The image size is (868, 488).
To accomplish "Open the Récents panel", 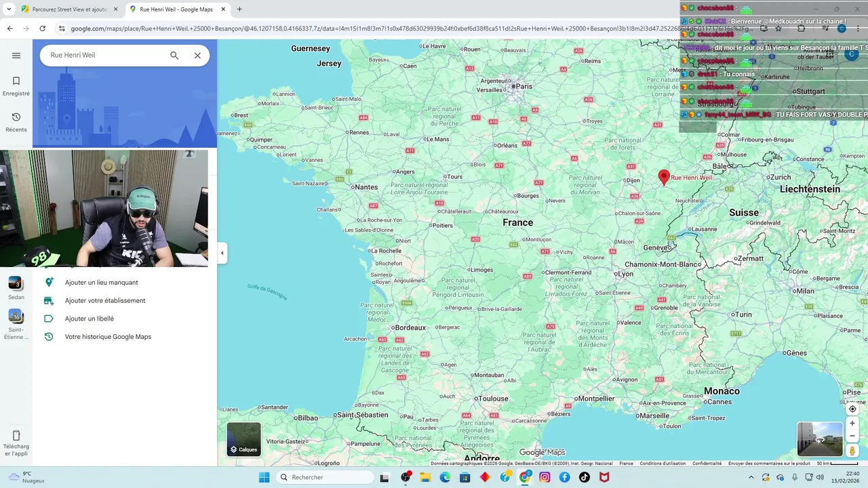I will (16, 122).
